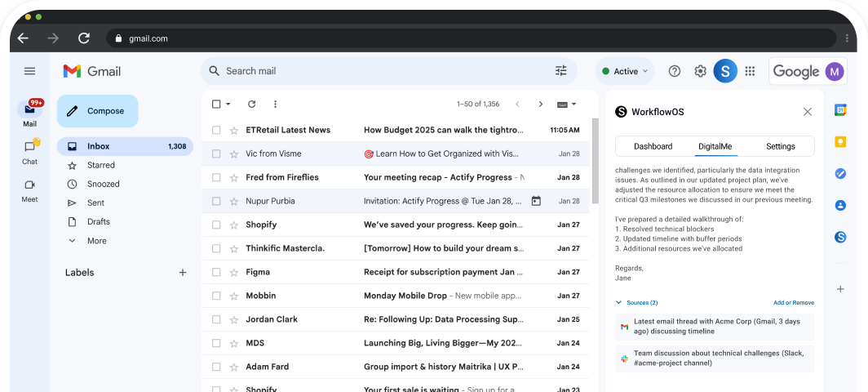Open the Google apps grid
Image resolution: width=868 pixels, height=392 pixels.
[750, 71]
